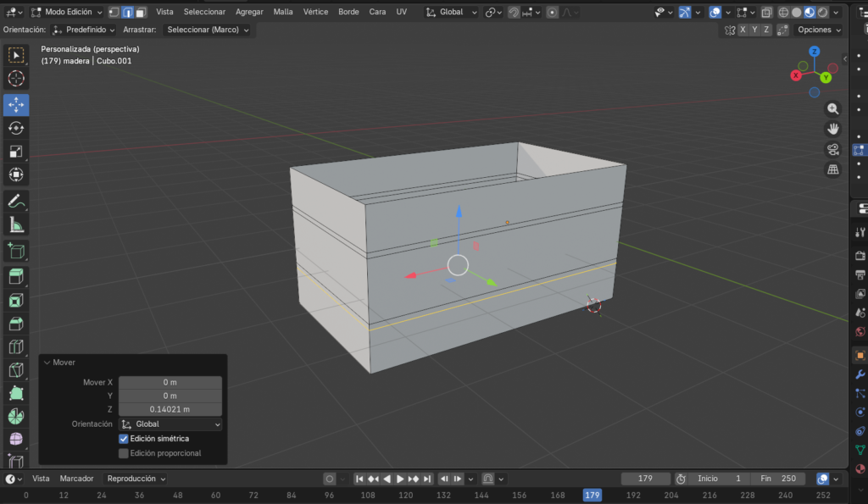The width and height of the screenshot is (868, 504).
Task: Switch viewport to orthographic with the grid icon
Action: (833, 169)
